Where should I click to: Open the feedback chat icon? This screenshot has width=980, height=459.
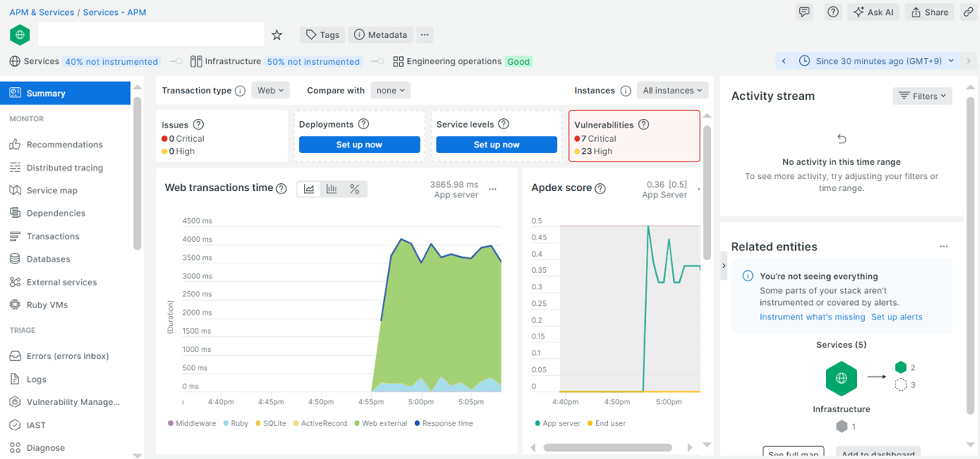[x=805, y=12]
